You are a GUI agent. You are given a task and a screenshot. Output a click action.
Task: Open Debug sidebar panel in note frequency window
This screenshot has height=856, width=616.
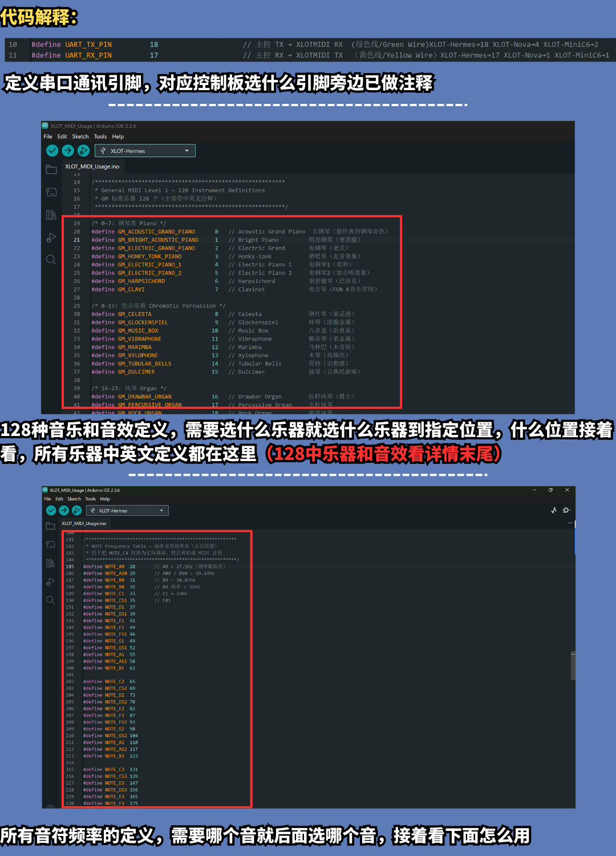click(x=50, y=582)
